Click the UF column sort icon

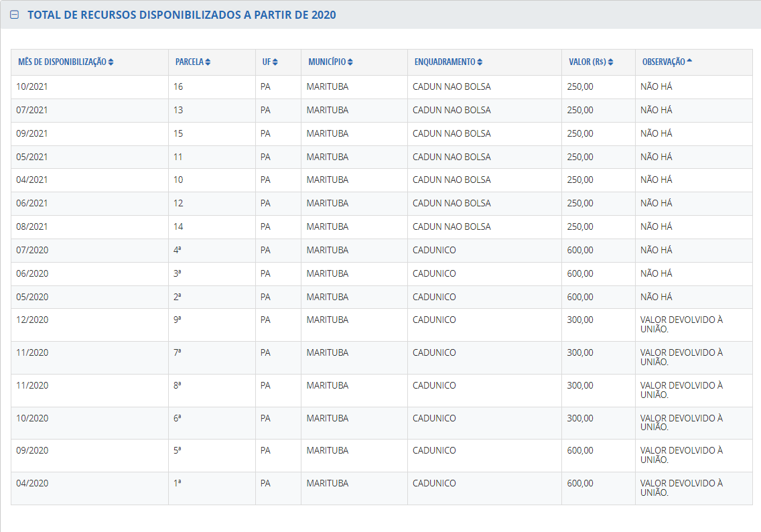click(275, 62)
